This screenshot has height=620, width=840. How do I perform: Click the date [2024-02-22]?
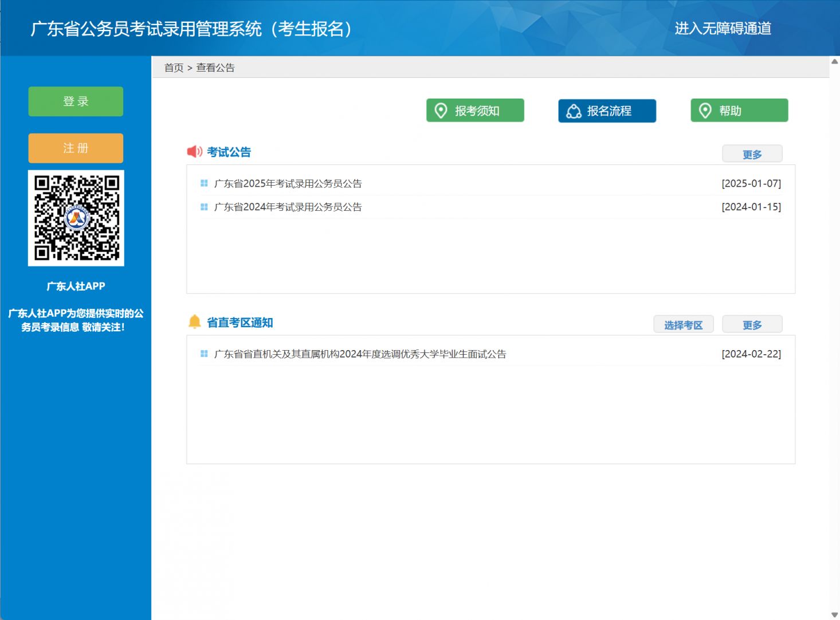(x=751, y=354)
